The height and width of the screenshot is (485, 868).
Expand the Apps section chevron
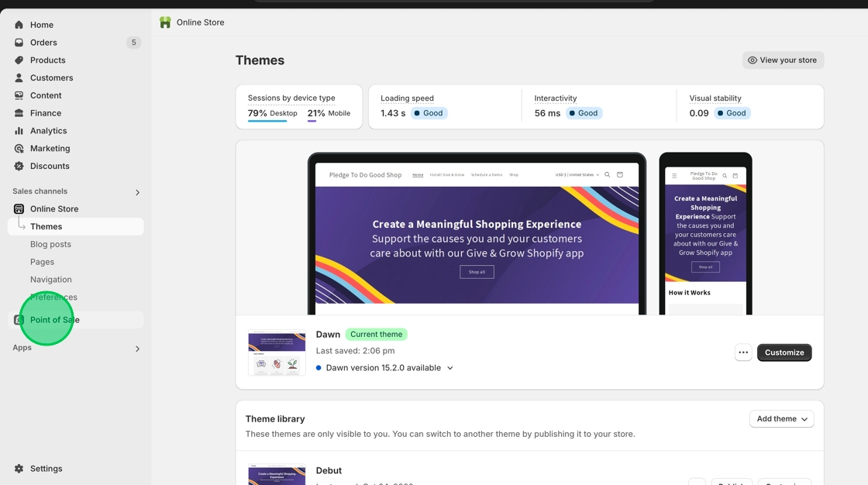tap(137, 348)
